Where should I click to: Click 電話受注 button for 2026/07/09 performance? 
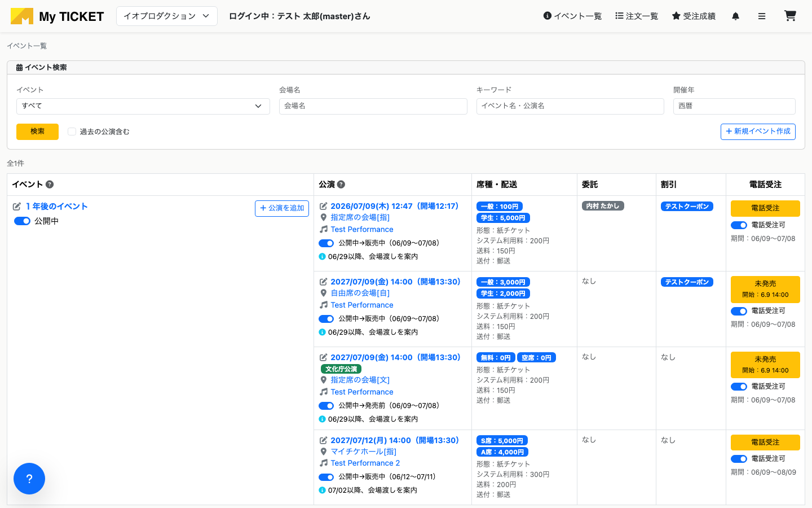pyautogui.click(x=765, y=208)
